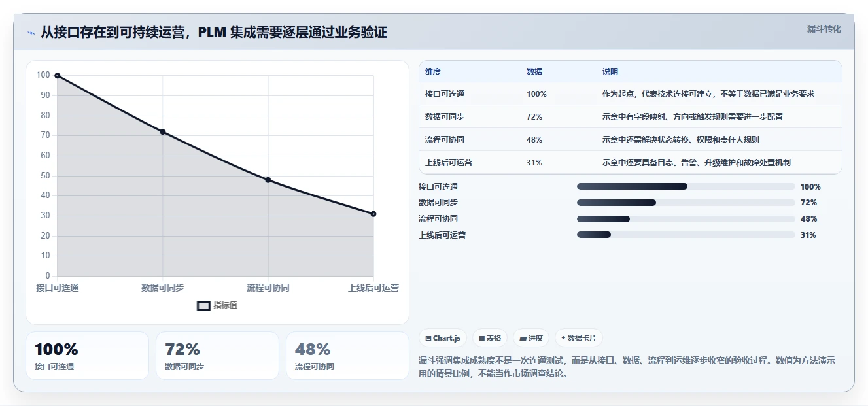The width and height of the screenshot is (868, 406).
Task: Click the 接口可连通 x-axis label
Action: pyautogui.click(x=58, y=288)
